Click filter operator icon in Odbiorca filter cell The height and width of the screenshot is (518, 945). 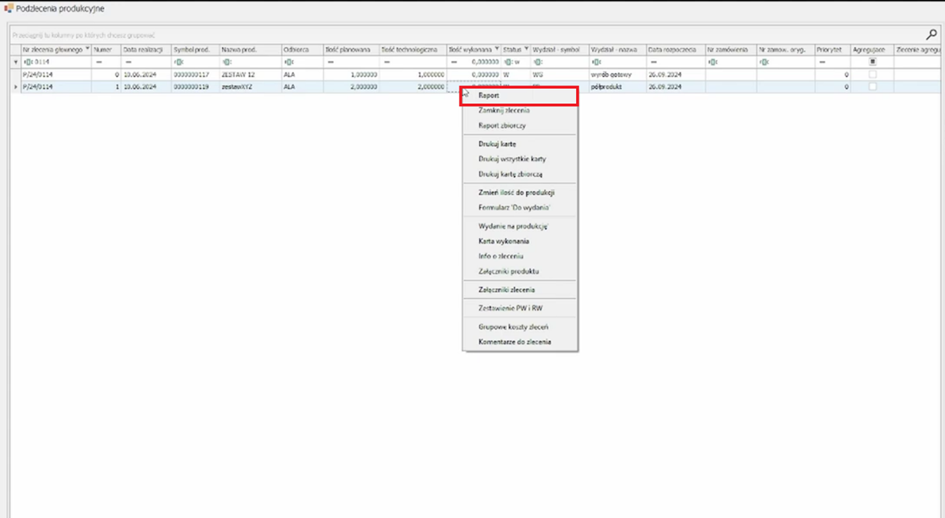289,62
